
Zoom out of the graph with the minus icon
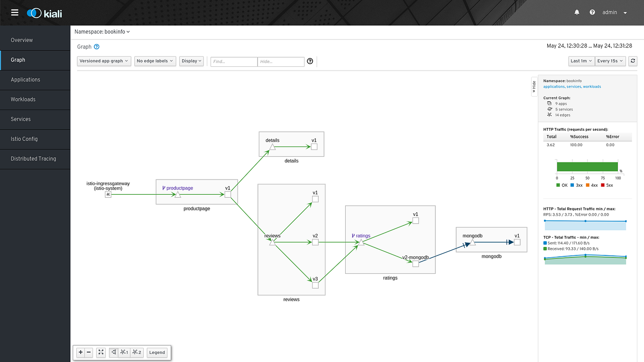[x=89, y=352]
